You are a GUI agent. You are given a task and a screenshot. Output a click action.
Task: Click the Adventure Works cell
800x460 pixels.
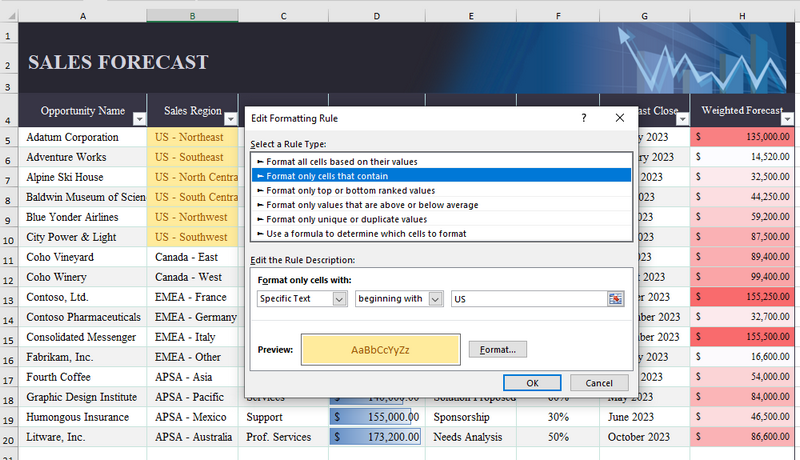83,157
